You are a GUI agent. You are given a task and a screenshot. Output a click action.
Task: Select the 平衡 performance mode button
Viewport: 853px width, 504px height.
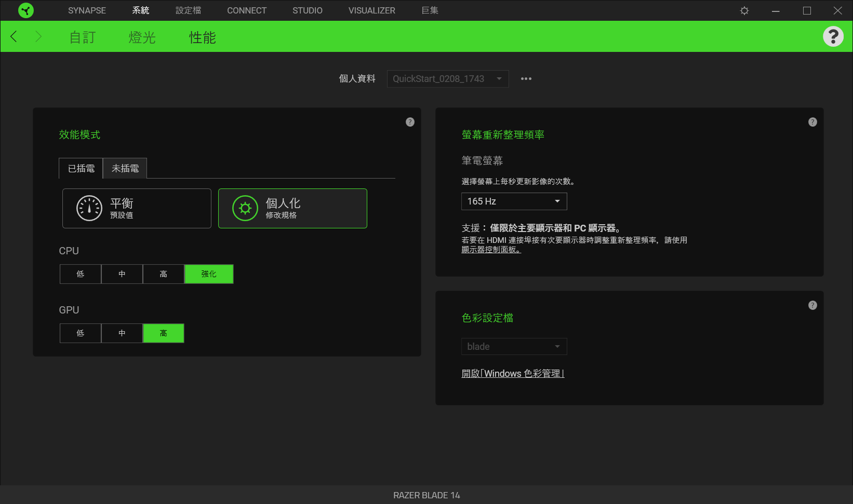tap(137, 208)
